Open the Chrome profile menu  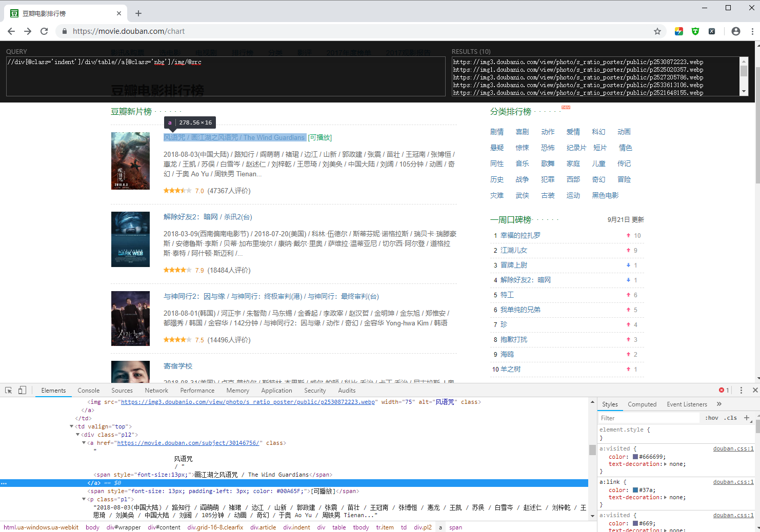point(736,31)
